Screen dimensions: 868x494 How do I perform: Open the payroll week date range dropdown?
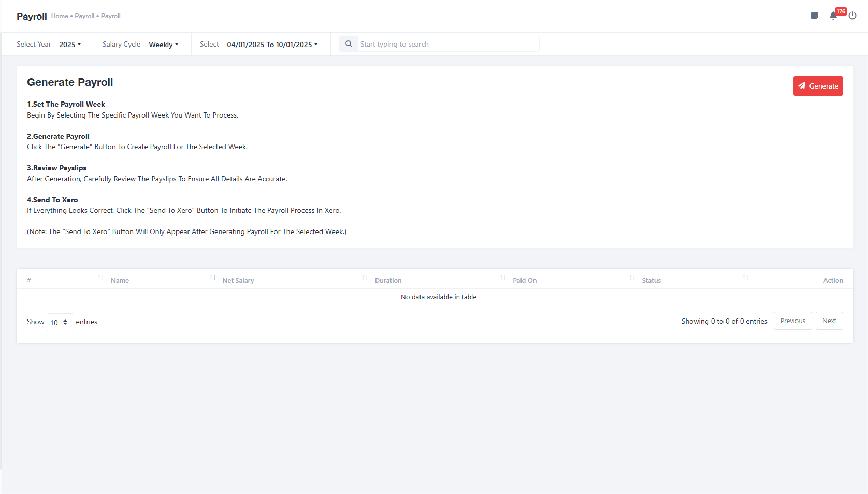coord(272,45)
